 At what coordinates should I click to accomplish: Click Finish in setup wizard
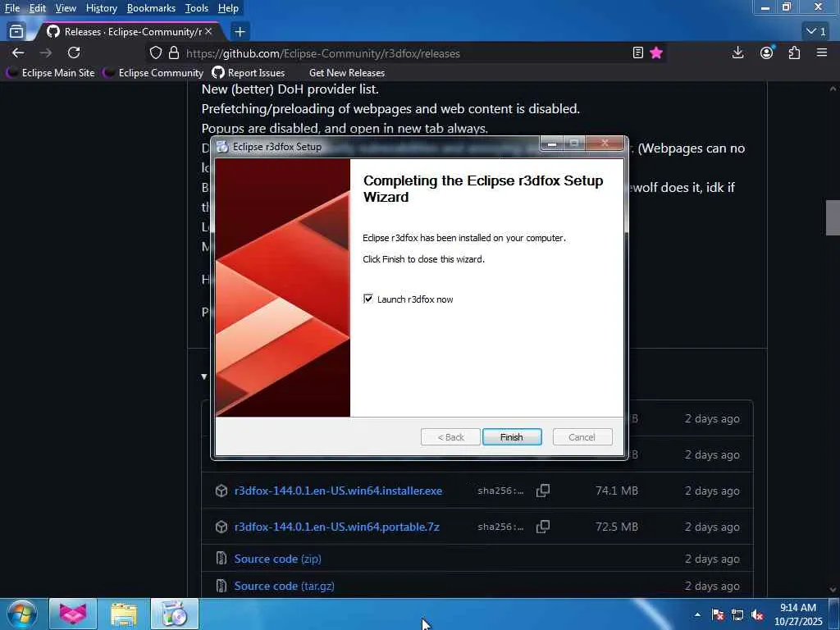(x=512, y=437)
